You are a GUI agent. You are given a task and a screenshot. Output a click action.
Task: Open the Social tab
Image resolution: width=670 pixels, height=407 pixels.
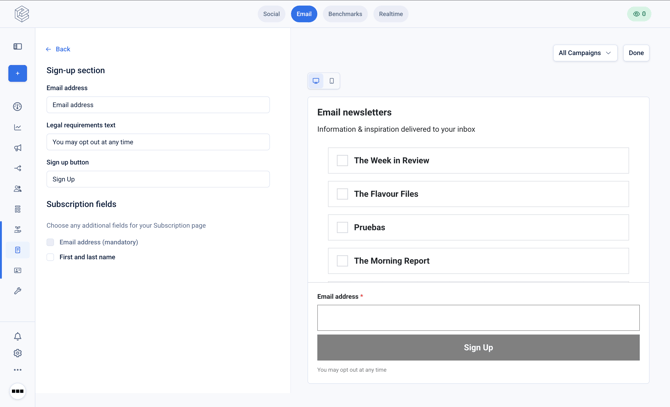[x=271, y=14]
